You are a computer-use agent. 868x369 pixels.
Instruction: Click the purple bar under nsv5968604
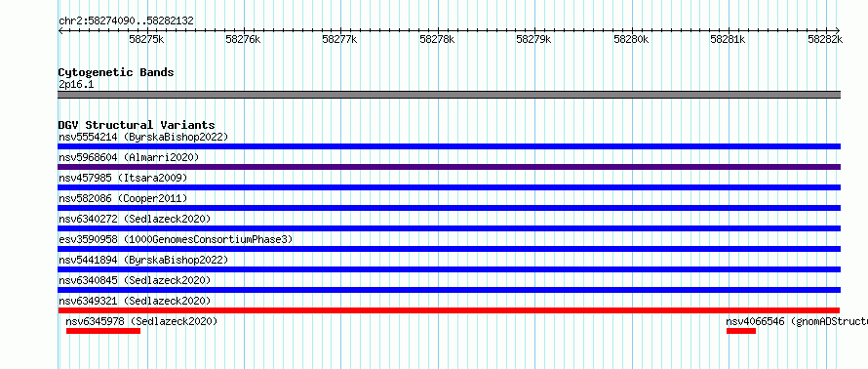(449, 167)
